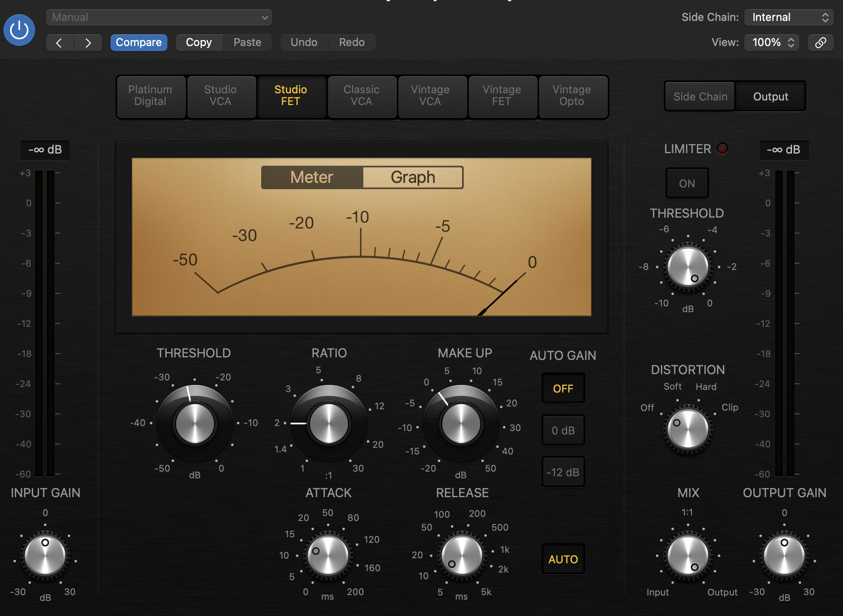Switch the display to Graph view
This screenshot has height=616, width=843.
pyautogui.click(x=413, y=177)
